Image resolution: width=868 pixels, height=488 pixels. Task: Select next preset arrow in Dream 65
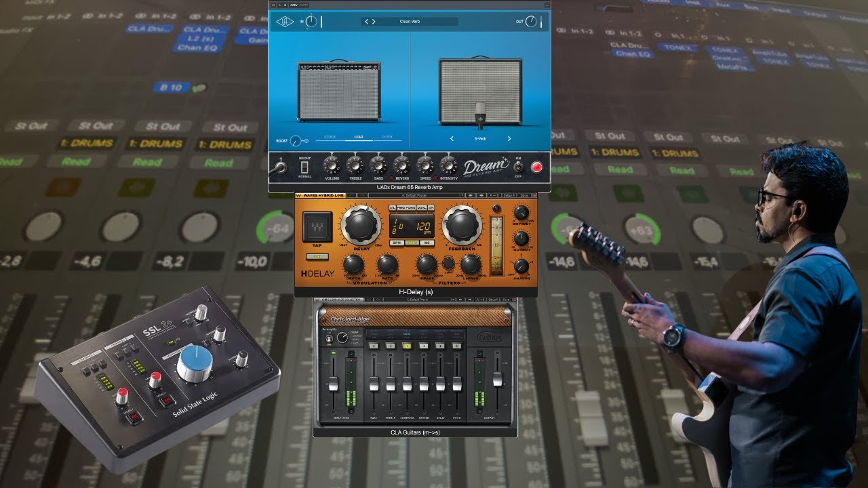pos(374,22)
